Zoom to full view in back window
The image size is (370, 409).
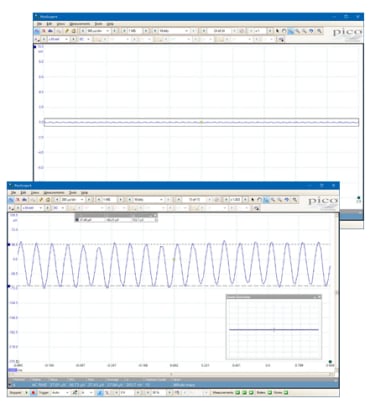tap(319, 31)
